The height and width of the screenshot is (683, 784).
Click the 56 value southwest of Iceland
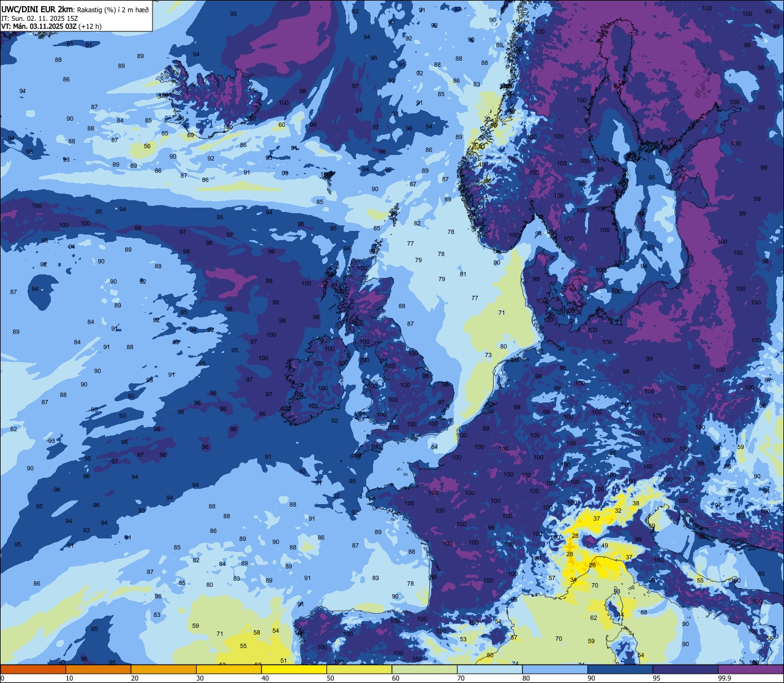(147, 146)
